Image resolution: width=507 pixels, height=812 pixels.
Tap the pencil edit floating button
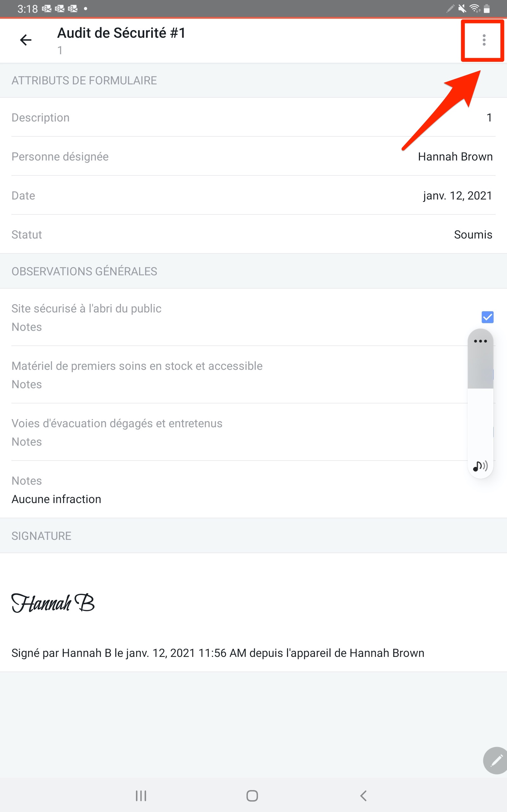(x=496, y=760)
